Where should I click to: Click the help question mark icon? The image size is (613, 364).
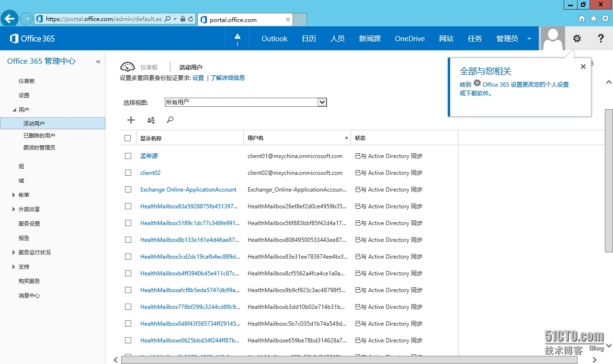pos(601,39)
